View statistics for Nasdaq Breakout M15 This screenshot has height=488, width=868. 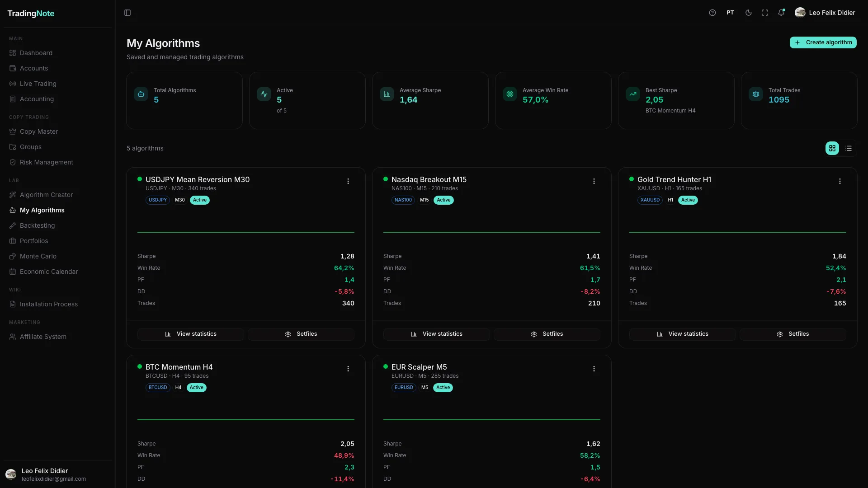click(437, 334)
